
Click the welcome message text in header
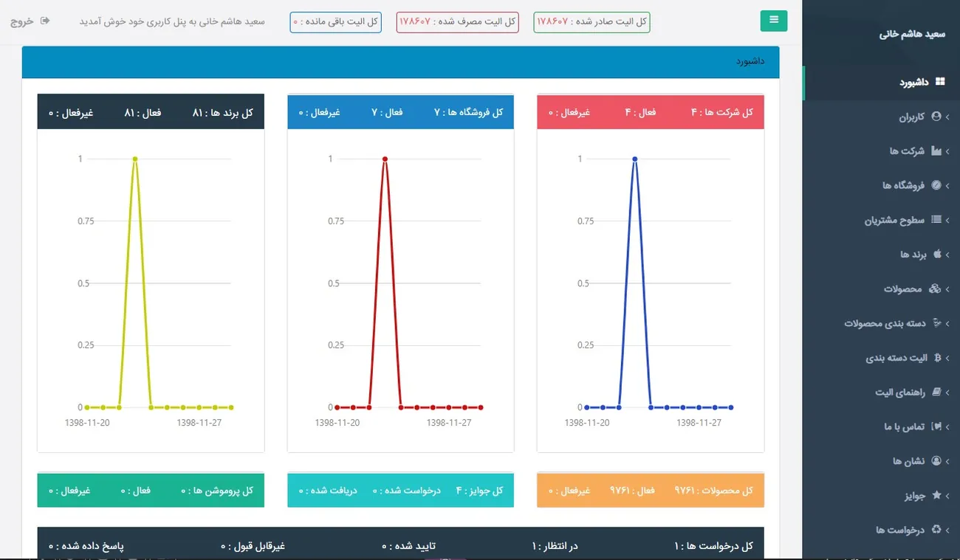pos(172,21)
